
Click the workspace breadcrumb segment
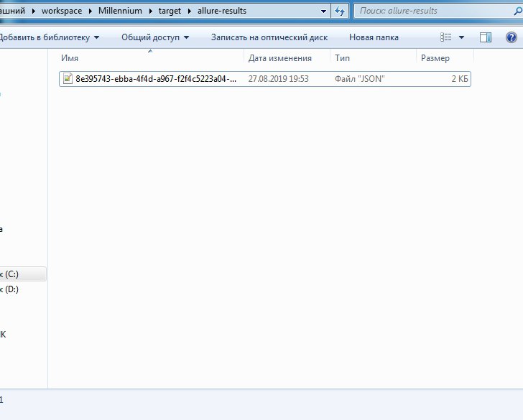(x=61, y=11)
